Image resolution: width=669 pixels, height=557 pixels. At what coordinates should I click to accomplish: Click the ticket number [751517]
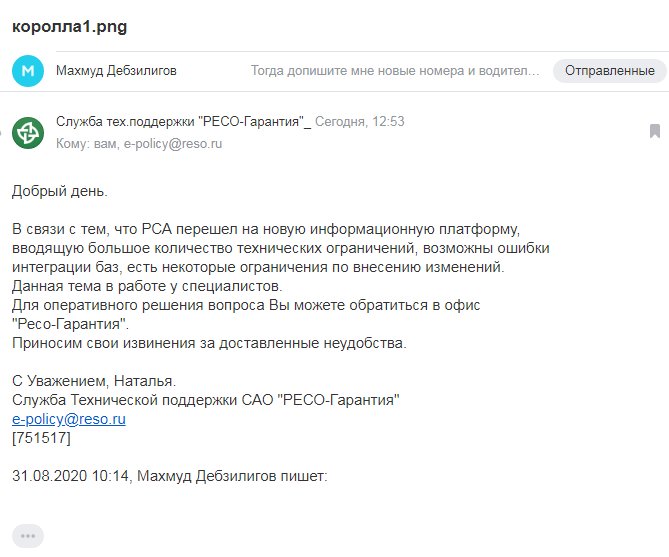[41, 438]
